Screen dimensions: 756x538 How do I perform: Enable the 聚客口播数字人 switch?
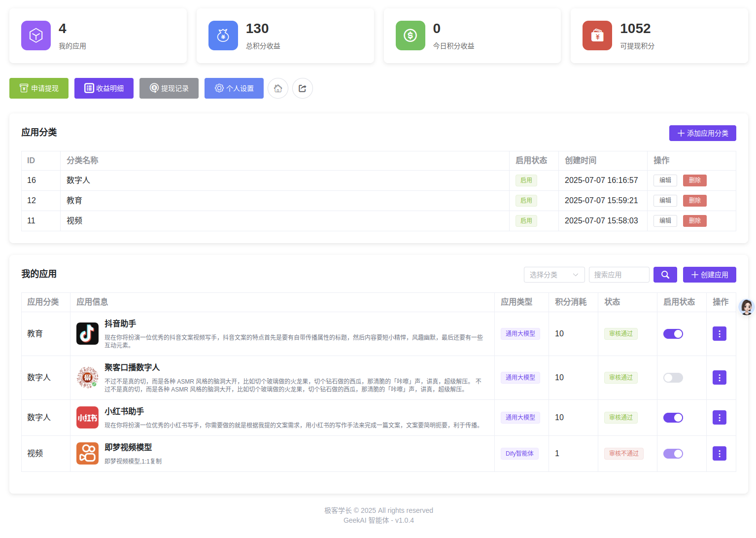click(673, 378)
